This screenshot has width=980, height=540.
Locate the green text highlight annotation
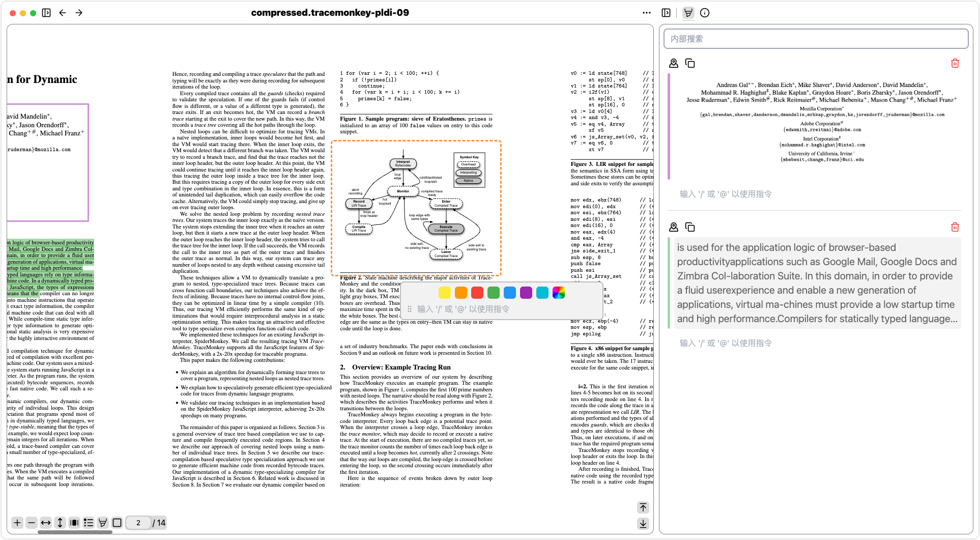674,227
